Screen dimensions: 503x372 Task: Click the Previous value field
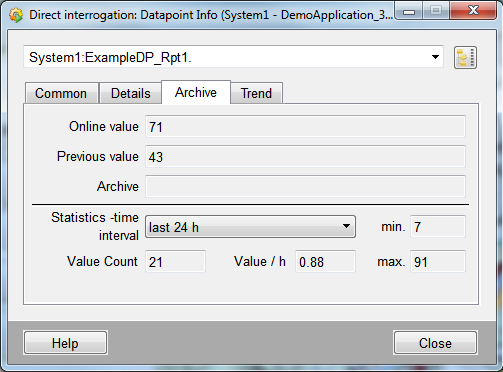(305, 156)
